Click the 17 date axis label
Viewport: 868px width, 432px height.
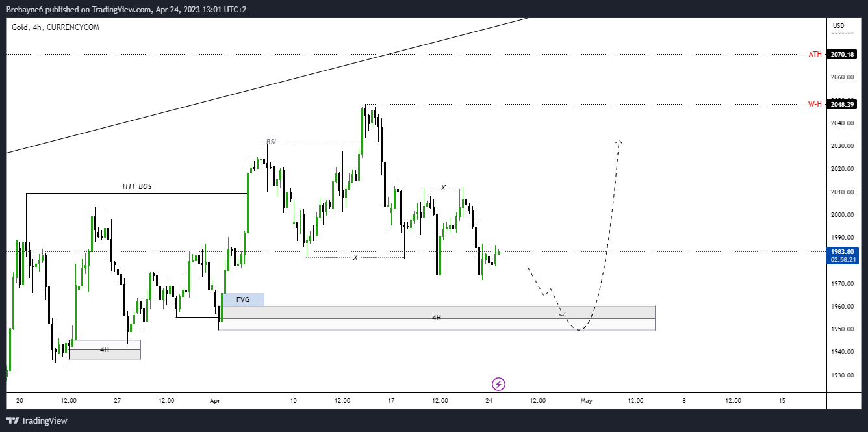[x=391, y=401]
